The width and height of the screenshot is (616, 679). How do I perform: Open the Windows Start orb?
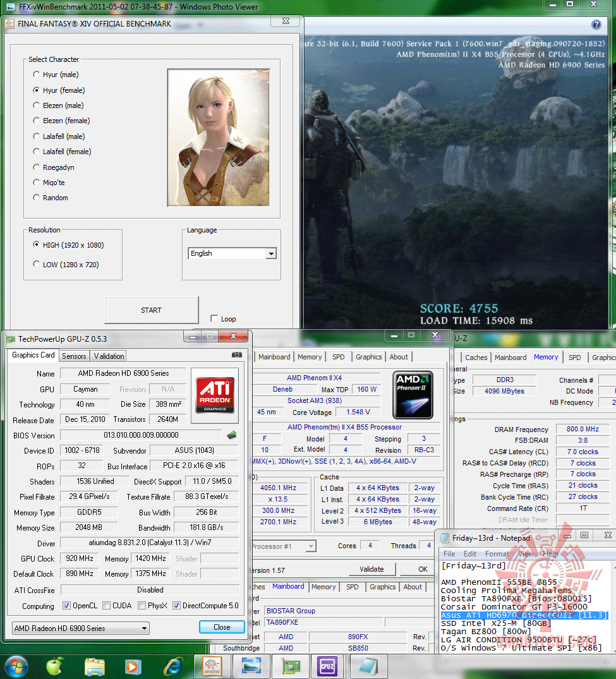[x=15, y=667]
